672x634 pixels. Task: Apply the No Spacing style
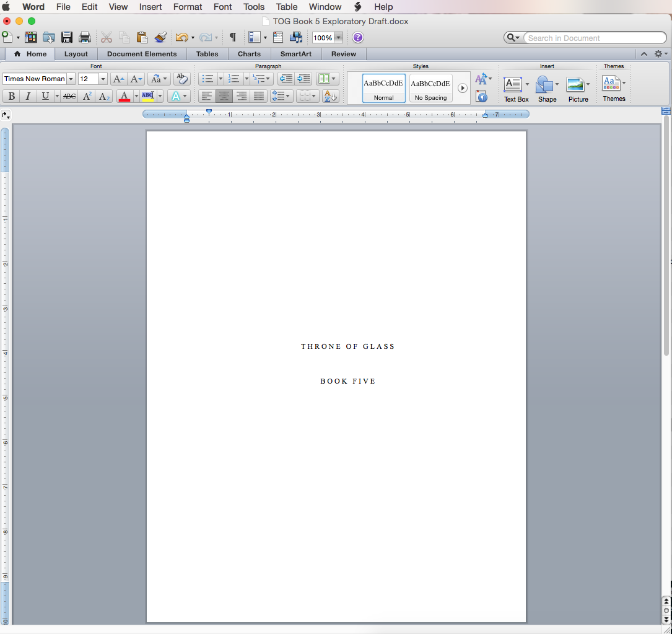[430, 89]
